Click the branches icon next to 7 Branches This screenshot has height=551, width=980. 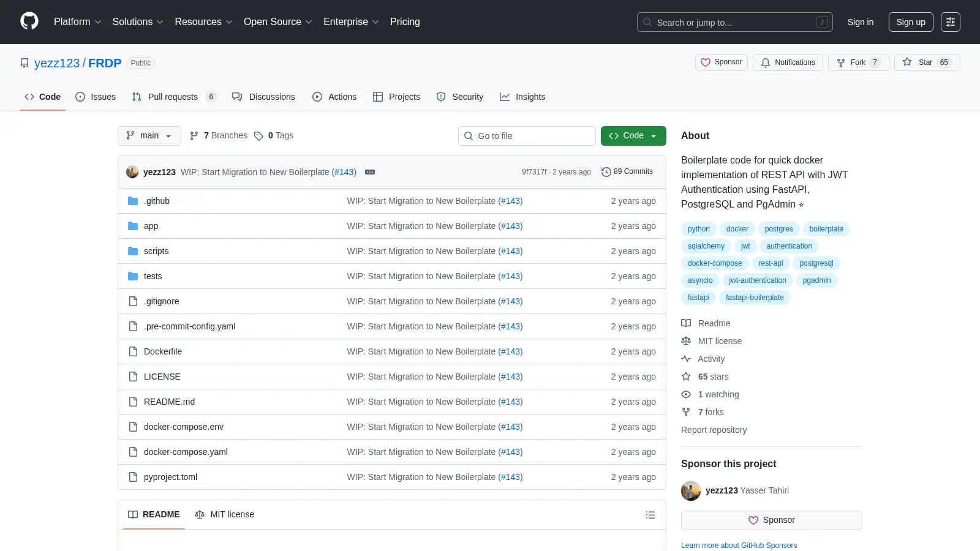tap(194, 136)
